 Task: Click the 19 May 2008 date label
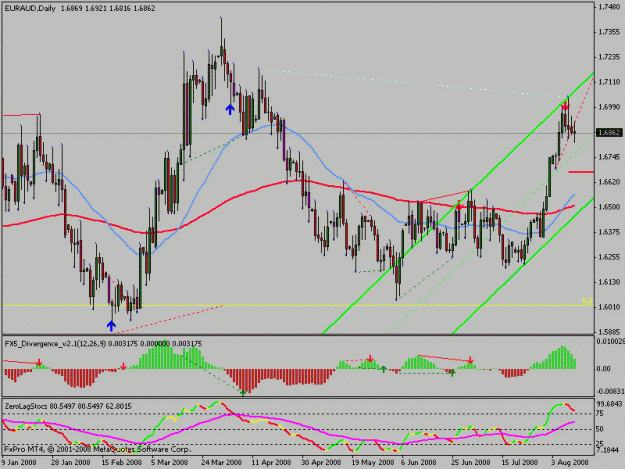click(372, 463)
